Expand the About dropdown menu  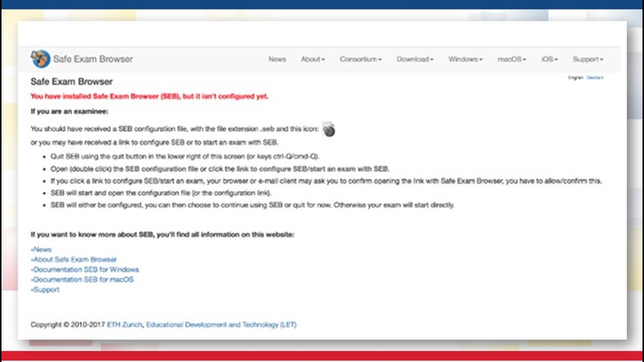click(313, 59)
